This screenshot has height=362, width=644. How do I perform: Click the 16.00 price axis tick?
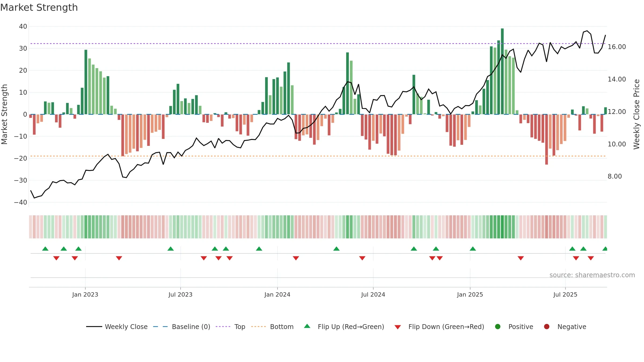[617, 47]
